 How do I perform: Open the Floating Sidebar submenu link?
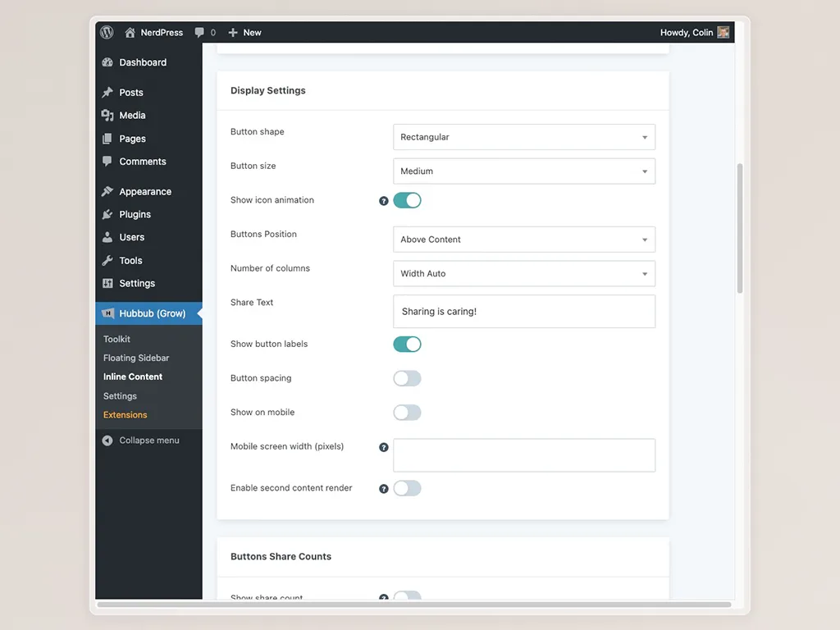[x=136, y=358]
